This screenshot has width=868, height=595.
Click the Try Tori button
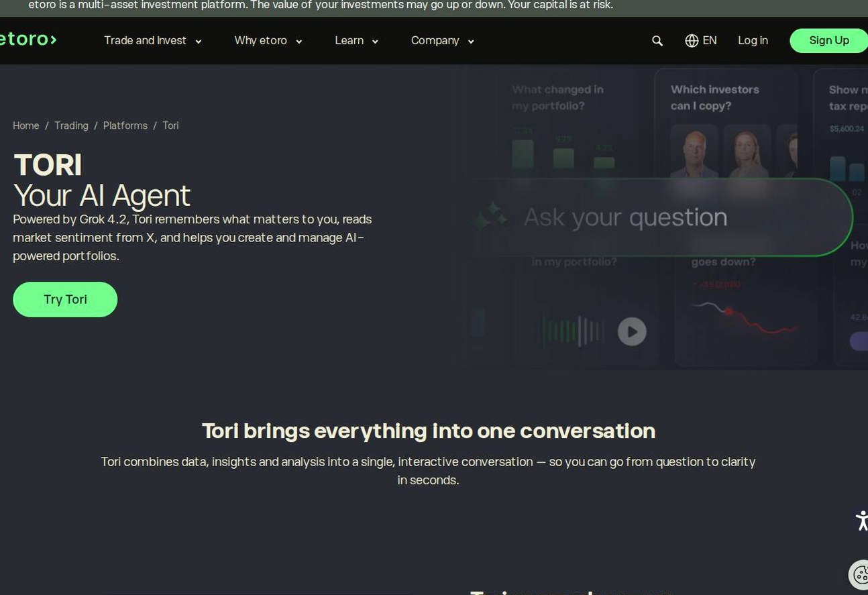(x=65, y=299)
